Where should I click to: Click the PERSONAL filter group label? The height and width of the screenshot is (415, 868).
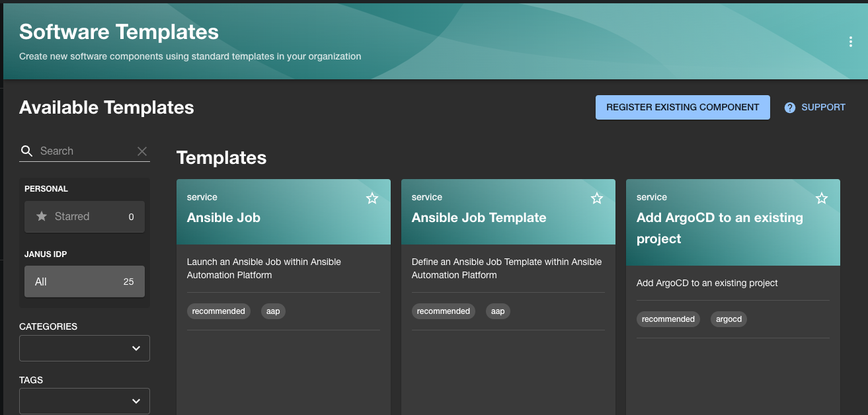tap(46, 189)
